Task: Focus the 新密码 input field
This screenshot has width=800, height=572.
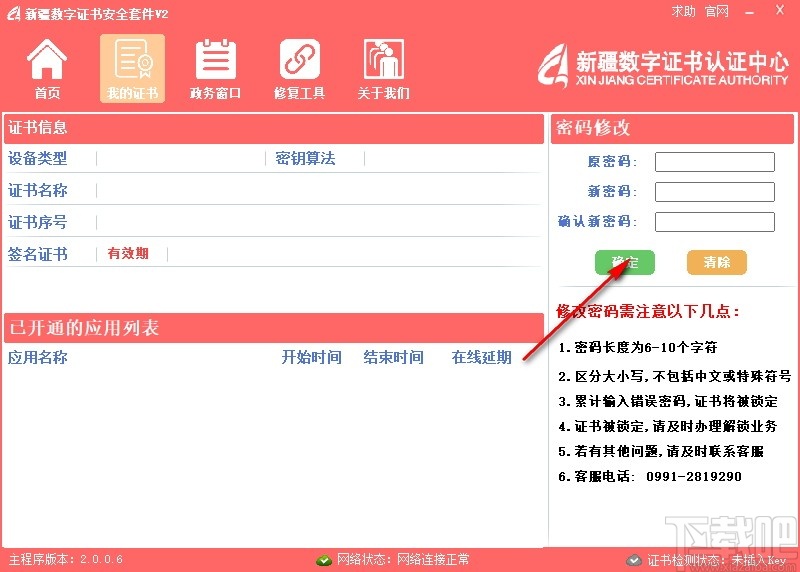Action: [x=714, y=192]
